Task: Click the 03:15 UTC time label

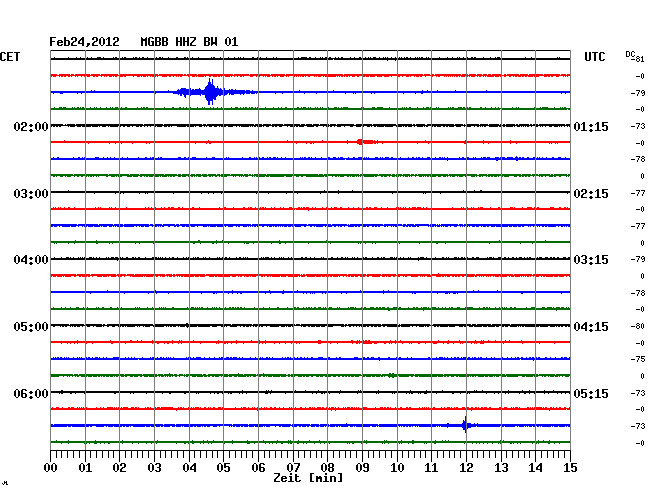Action: pyautogui.click(x=591, y=260)
